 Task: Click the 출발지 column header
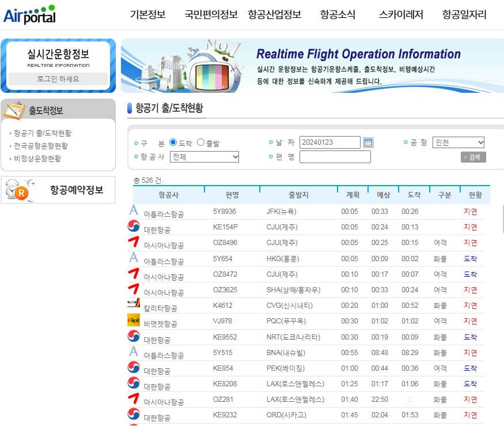coord(298,195)
